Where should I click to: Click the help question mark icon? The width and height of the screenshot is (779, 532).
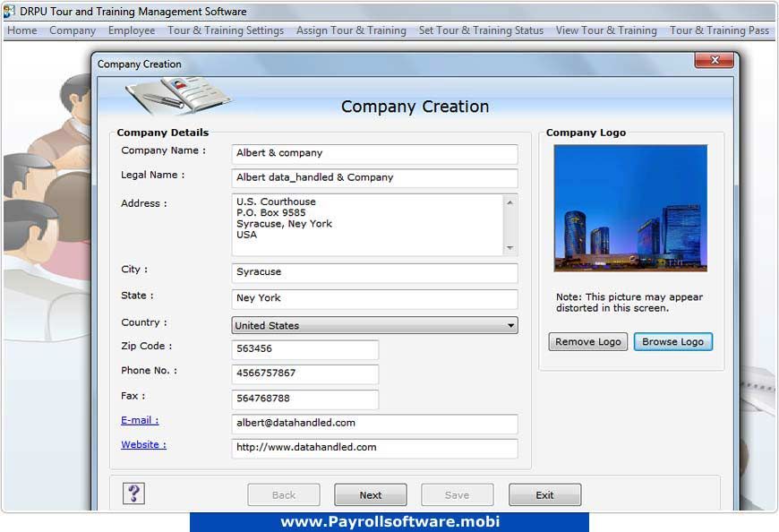click(133, 493)
